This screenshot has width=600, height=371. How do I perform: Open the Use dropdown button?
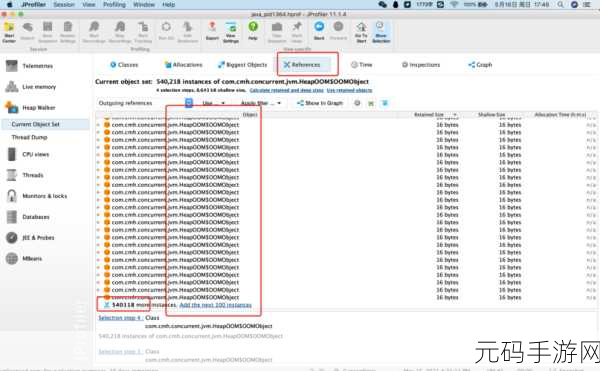213,103
